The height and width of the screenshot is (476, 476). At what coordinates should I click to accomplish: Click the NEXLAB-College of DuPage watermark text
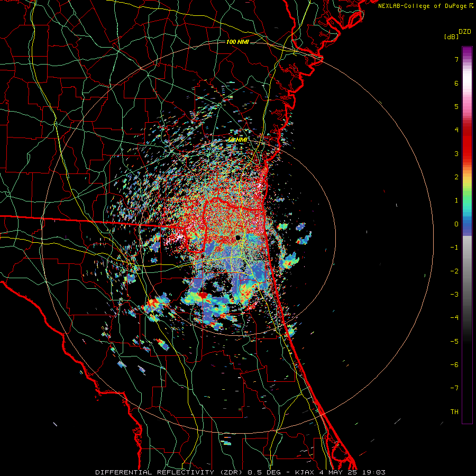pos(422,6)
